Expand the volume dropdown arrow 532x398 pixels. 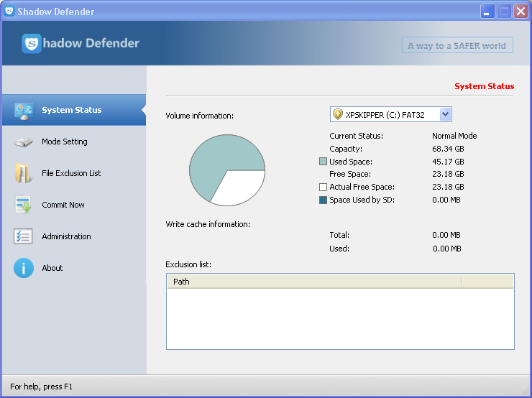[x=445, y=114]
